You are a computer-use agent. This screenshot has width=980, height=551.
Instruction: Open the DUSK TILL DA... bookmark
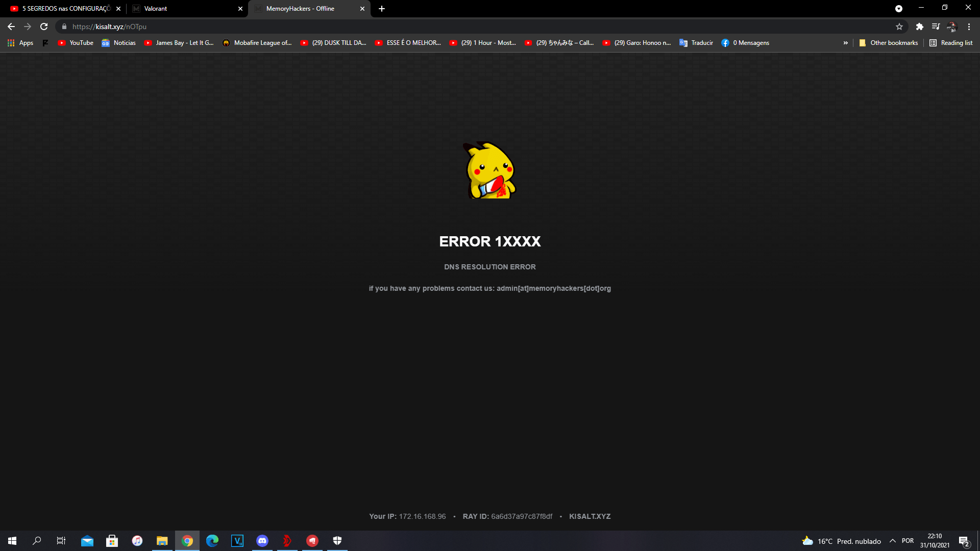pyautogui.click(x=333, y=43)
